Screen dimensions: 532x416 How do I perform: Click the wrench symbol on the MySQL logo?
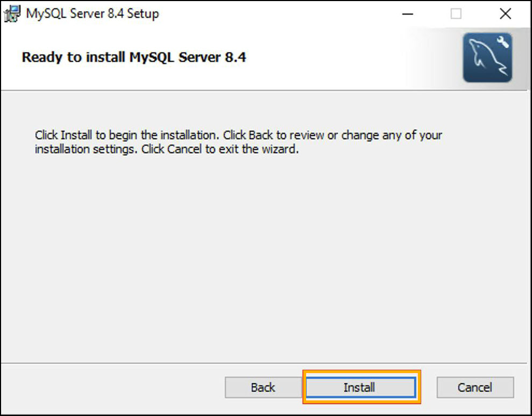[x=503, y=43]
